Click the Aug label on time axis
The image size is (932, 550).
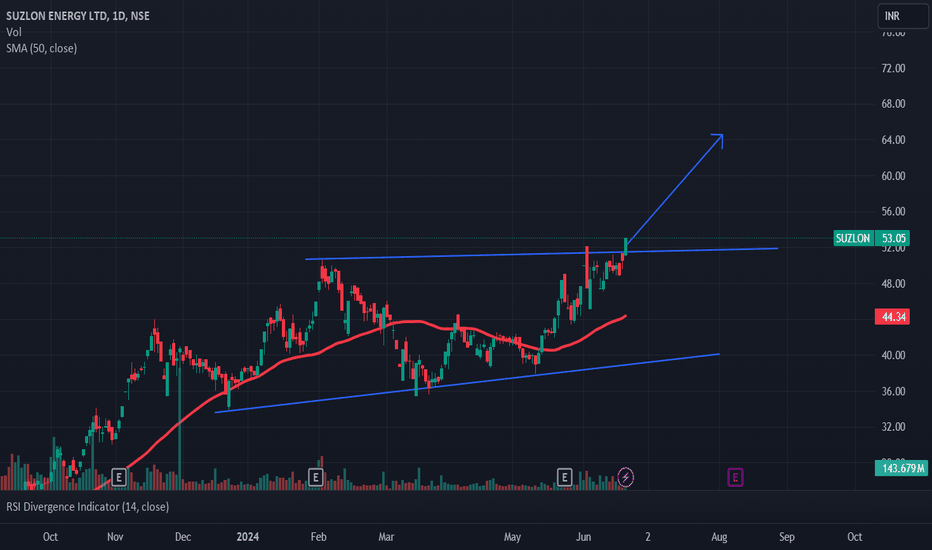coord(719,537)
